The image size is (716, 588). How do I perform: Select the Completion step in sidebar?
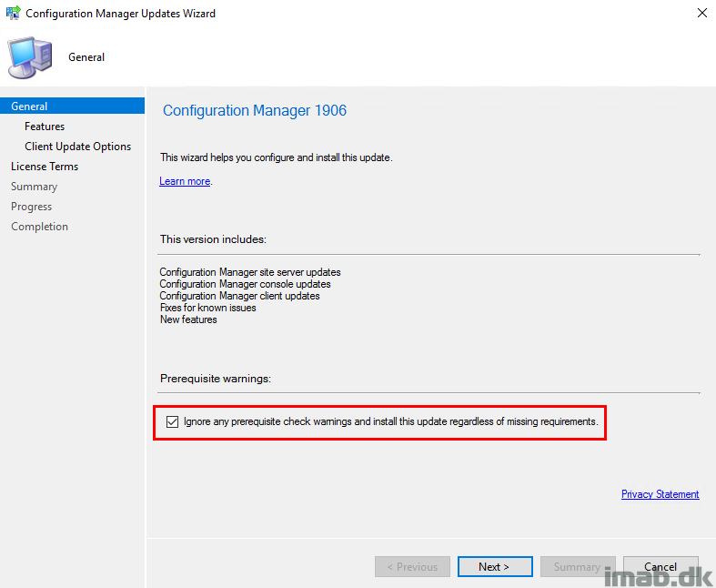40,227
